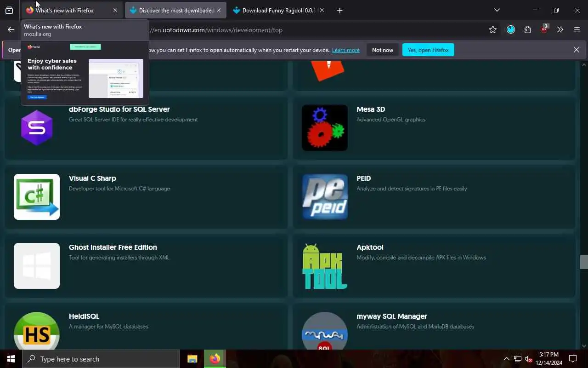Close the What's new with Firefox tab
Screen dimensions: 588x368
click(x=115, y=10)
